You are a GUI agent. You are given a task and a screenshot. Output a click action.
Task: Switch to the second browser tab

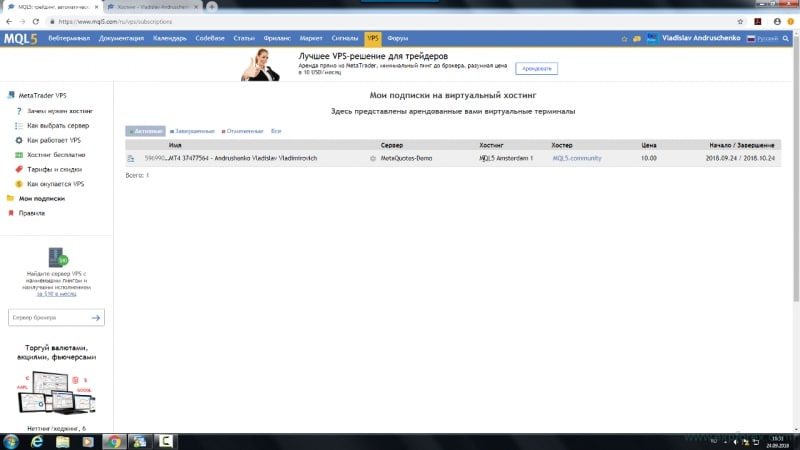point(153,7)
